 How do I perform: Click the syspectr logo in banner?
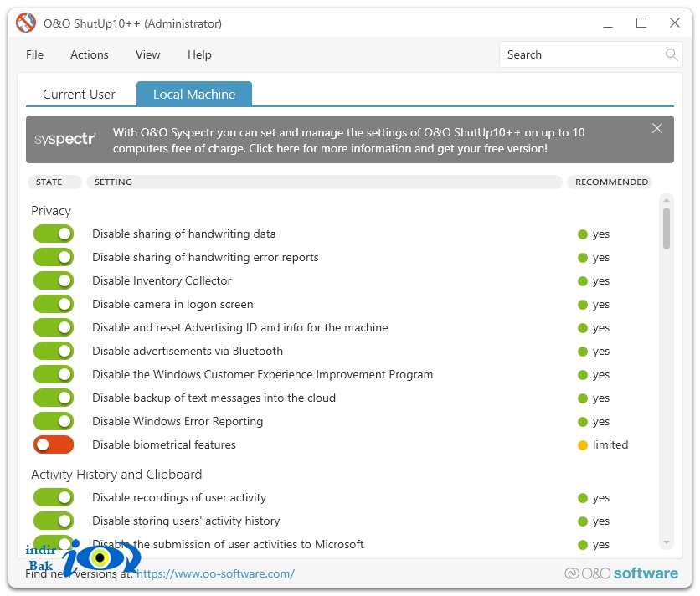65,139
